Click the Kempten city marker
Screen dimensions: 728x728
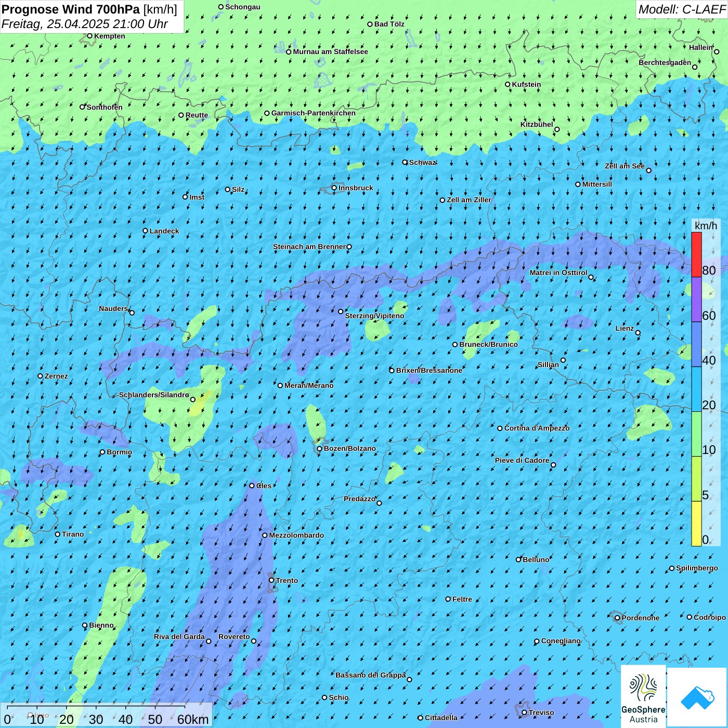coord(89,36)
